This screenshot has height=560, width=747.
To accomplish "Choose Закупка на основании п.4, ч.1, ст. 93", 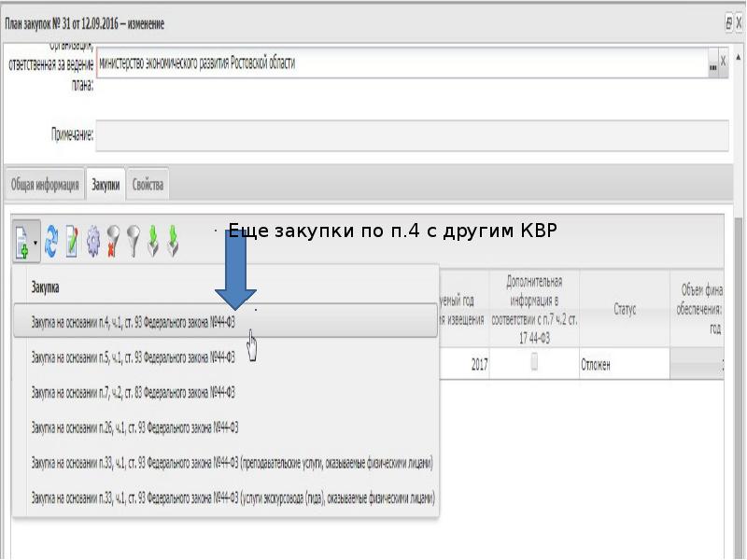I will 225,322.
